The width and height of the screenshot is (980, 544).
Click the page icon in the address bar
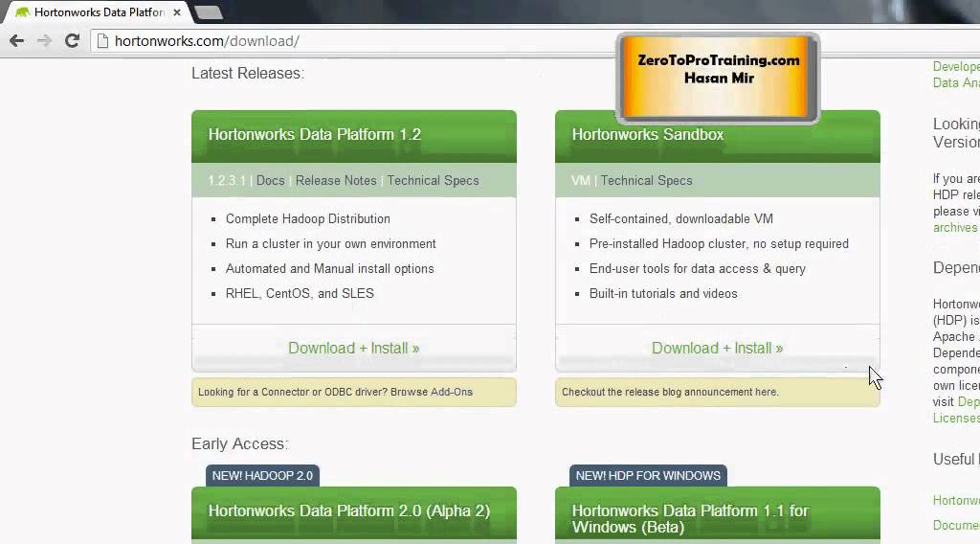(x=103, y=41)
